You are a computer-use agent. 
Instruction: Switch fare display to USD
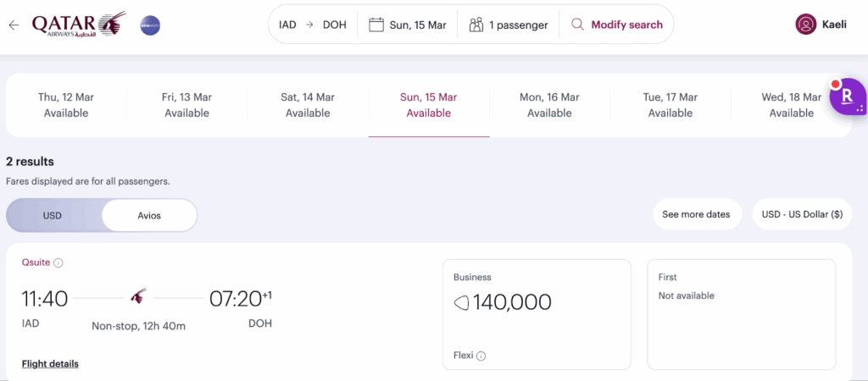coord(53,215)
